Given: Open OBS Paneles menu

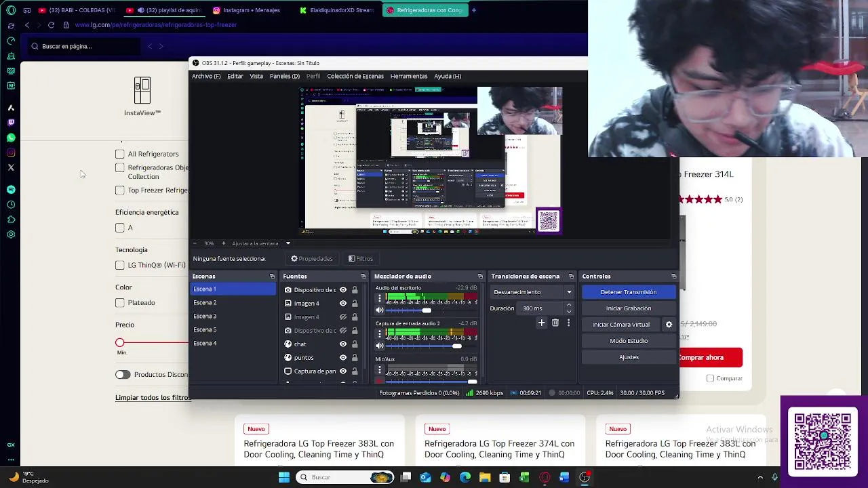Looking at the screenshot, I should (284, 76).
